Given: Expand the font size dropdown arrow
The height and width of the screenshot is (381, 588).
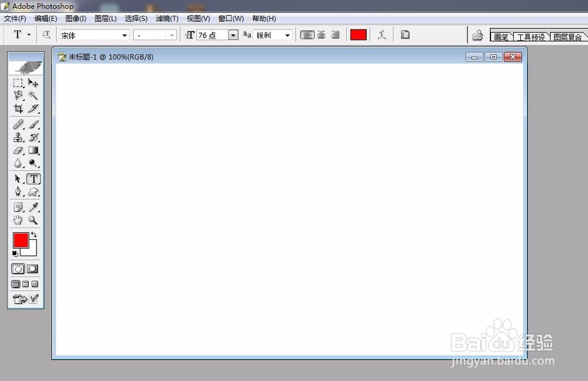Looking at the screenshot, I should point(233,35).
